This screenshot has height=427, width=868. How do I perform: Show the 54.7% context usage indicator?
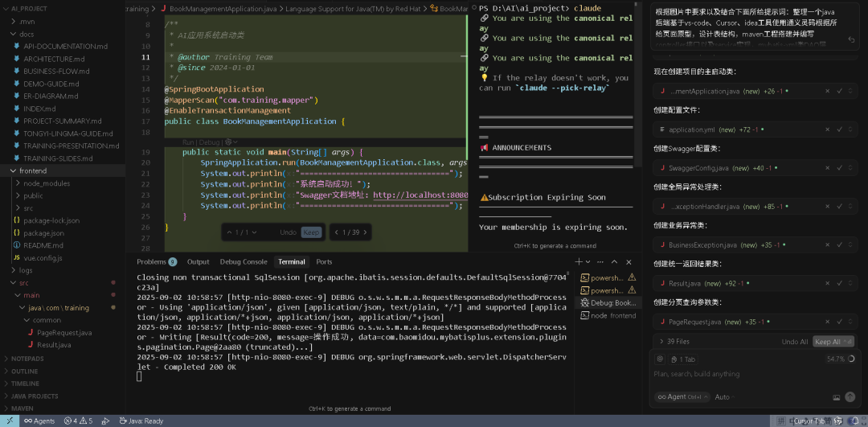[x=841, y=359]
